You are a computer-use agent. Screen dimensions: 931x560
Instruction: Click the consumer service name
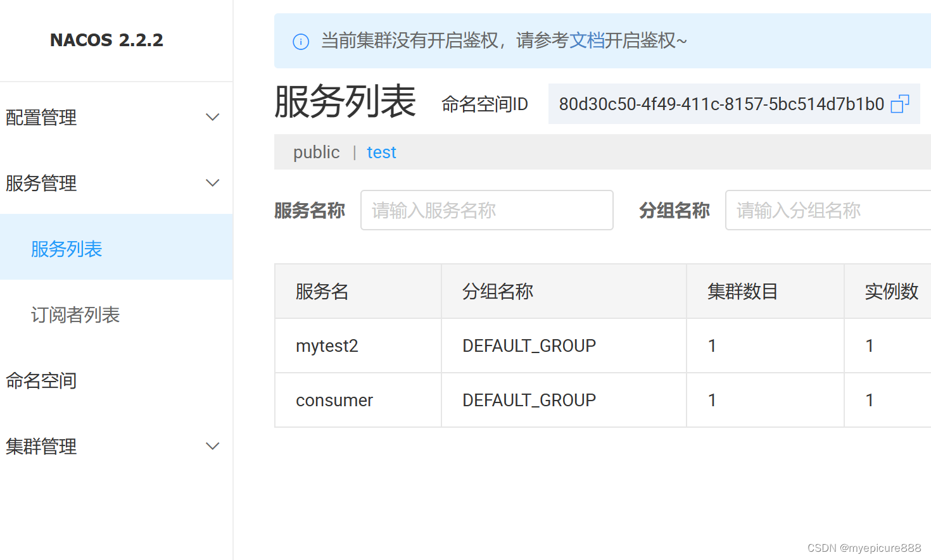(334, 400)
